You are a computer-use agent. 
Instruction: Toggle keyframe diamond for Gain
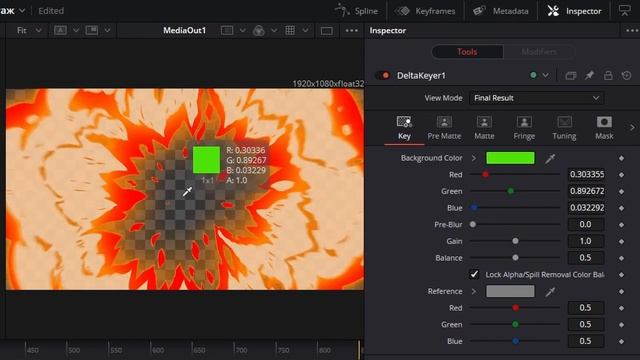click(x=622, y=242)
